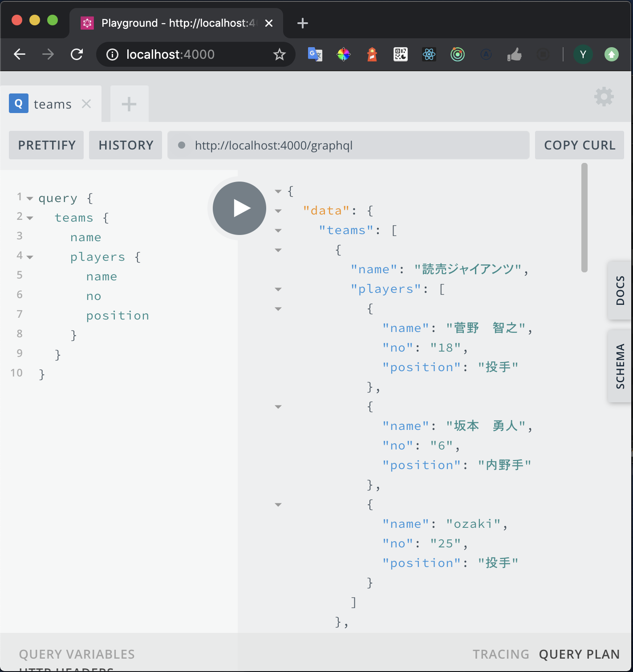This screenshot has height=672, width=633.
Task: Click the "坂本 勇人" name value
Action: tap(486, 426)
